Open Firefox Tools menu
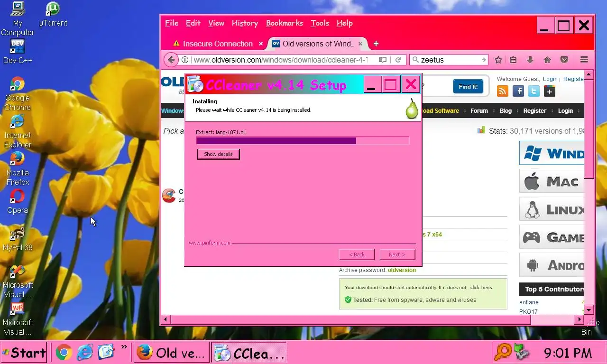 click(x=320, y=23)
